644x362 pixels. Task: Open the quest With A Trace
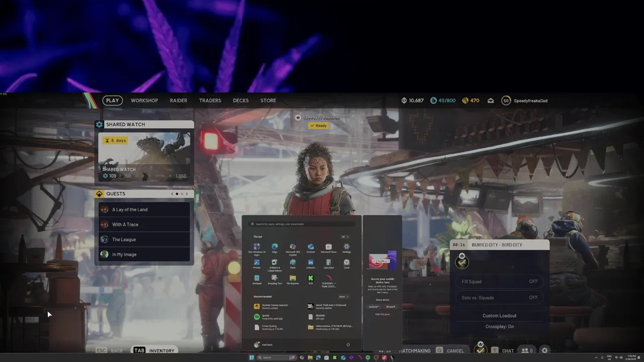(x=144, y=225)
